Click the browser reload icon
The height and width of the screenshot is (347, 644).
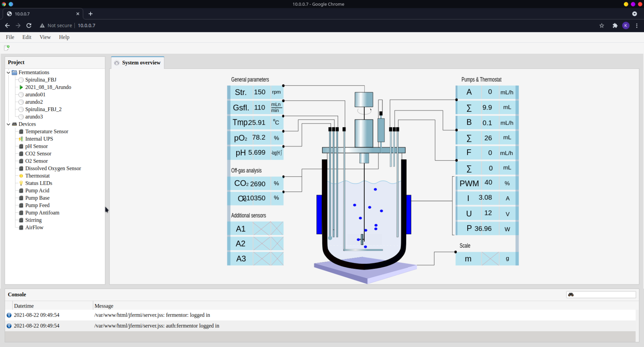click(29, 25)
